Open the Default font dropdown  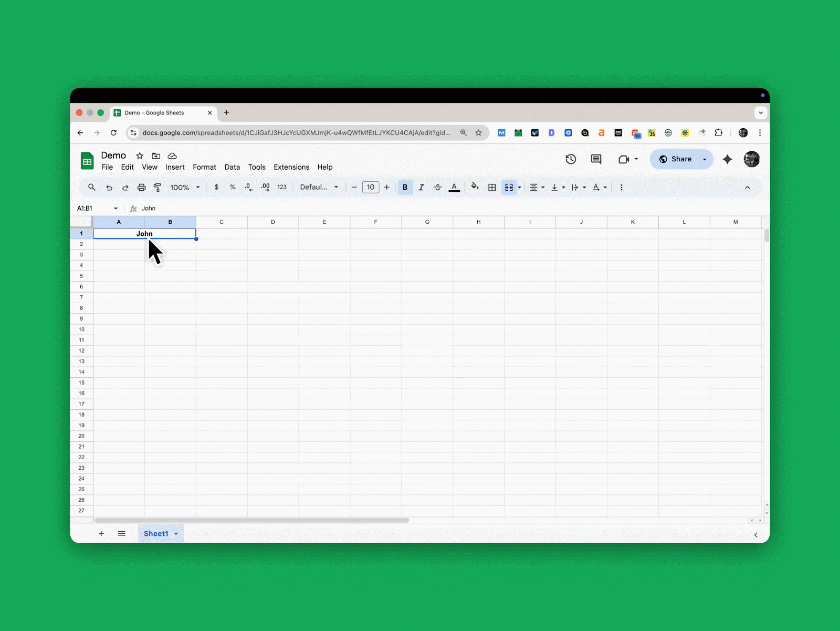[x=319, y=187]
